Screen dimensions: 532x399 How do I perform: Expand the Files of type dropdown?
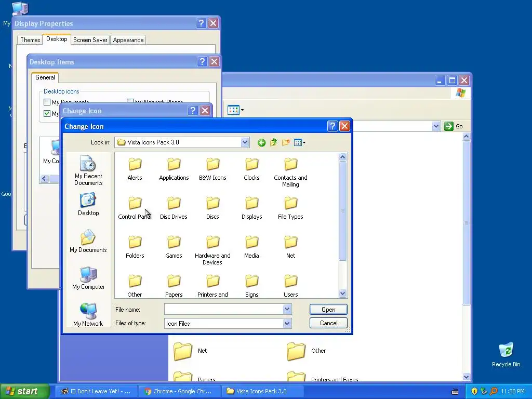[287, 323]
